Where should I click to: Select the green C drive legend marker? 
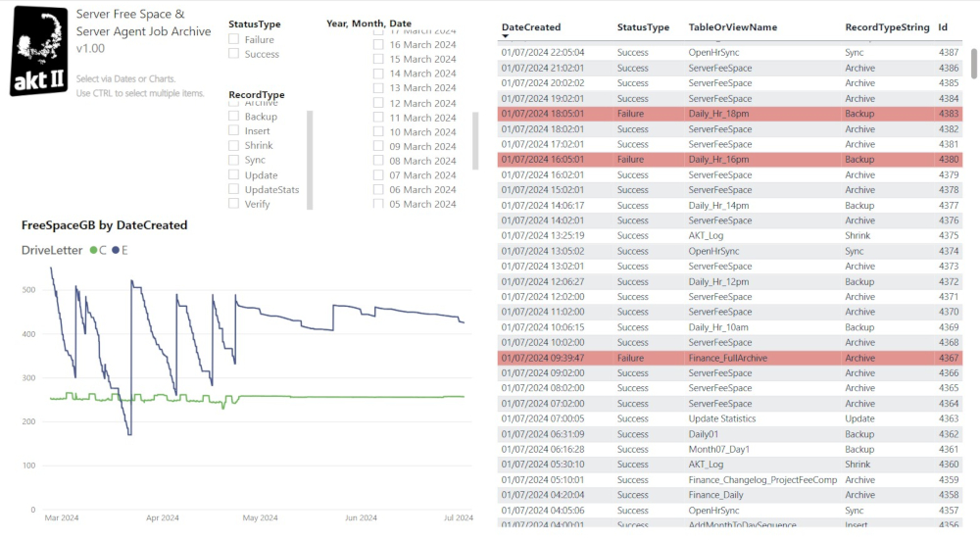[94, 250]
